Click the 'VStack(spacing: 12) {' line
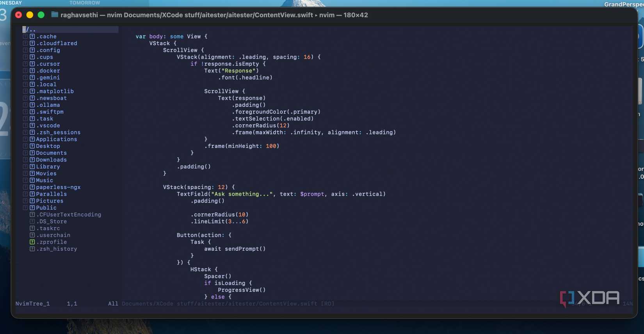 coord(199,187)
